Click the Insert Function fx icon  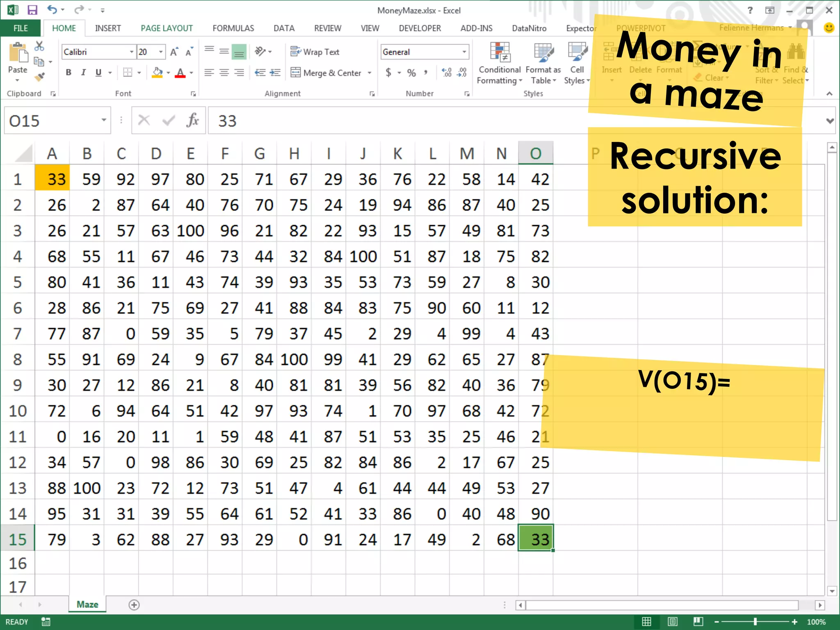pos(192,121)
